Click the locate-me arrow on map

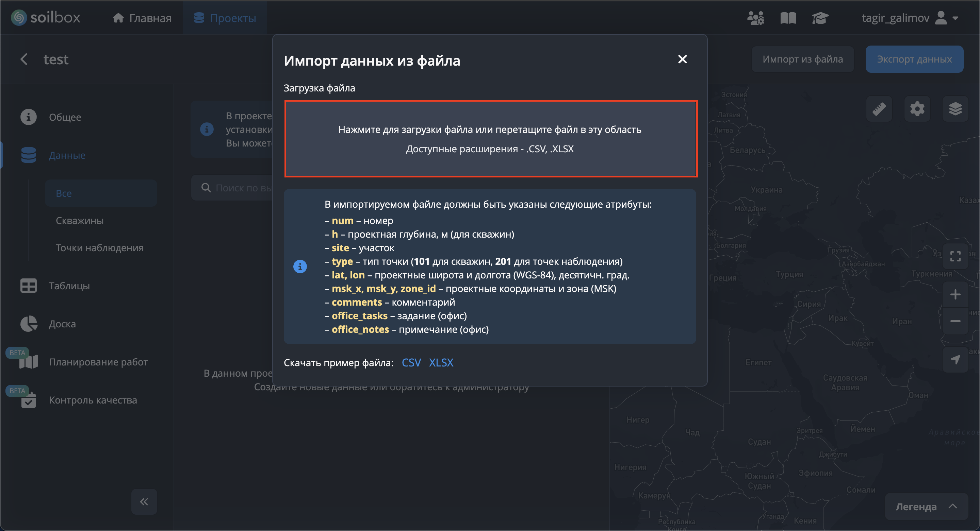955,359
